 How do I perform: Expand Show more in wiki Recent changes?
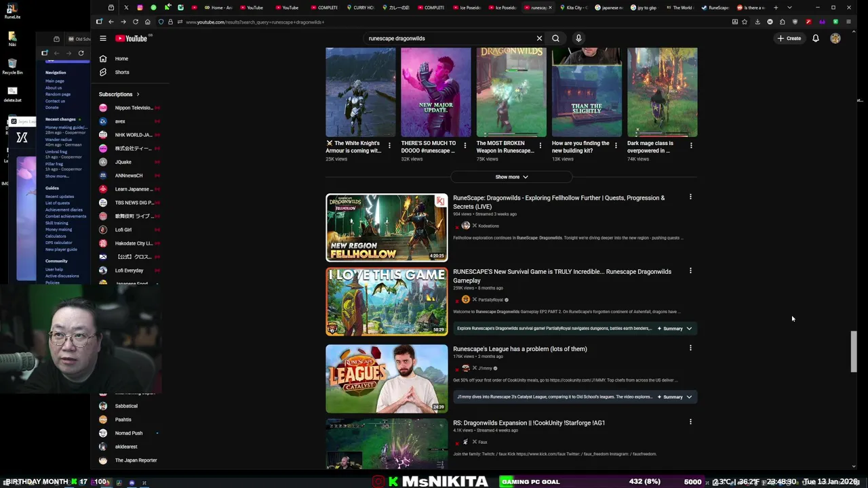(x=57, y=176)
